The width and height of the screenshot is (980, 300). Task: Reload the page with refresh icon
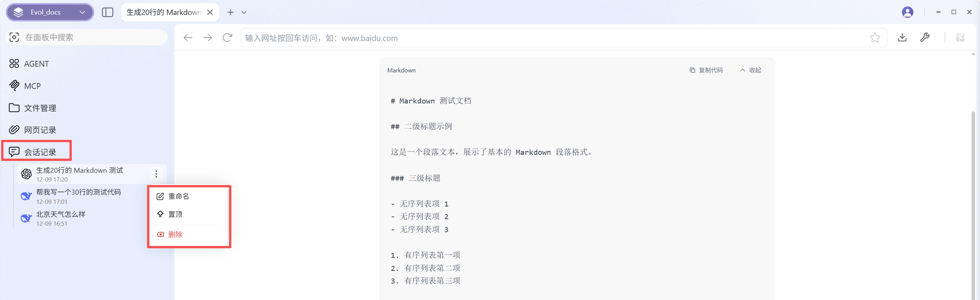[x=227, y=38]
